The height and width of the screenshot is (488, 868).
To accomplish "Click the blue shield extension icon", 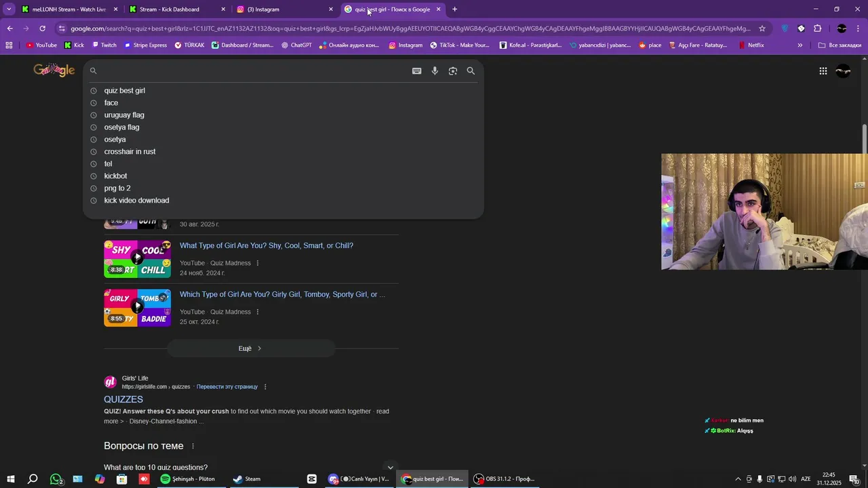I will (x=785, y=28).
